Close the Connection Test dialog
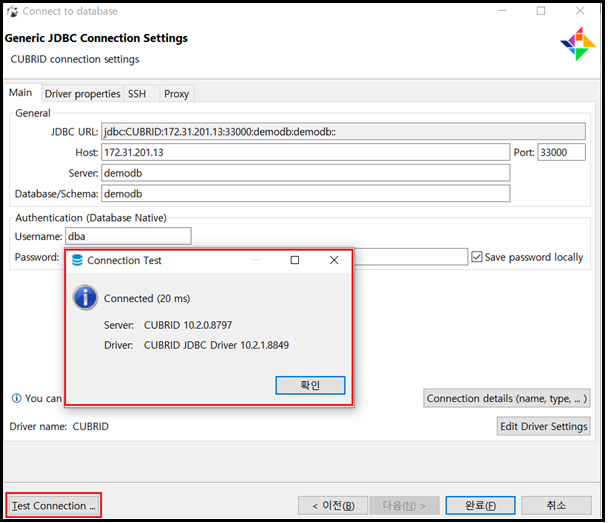Image resolution: width=608 pixels, height=523 pixels. click(334, 260)
